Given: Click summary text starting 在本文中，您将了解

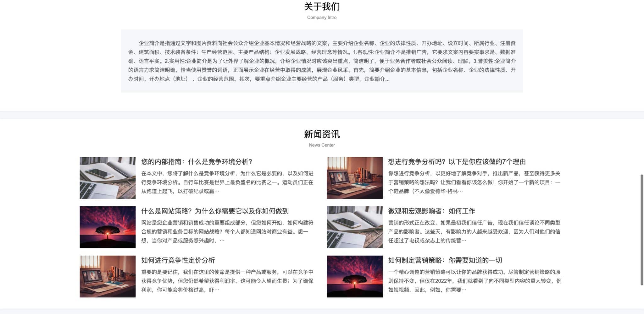Looking at the screenshot, I should (x=227, y=182).
